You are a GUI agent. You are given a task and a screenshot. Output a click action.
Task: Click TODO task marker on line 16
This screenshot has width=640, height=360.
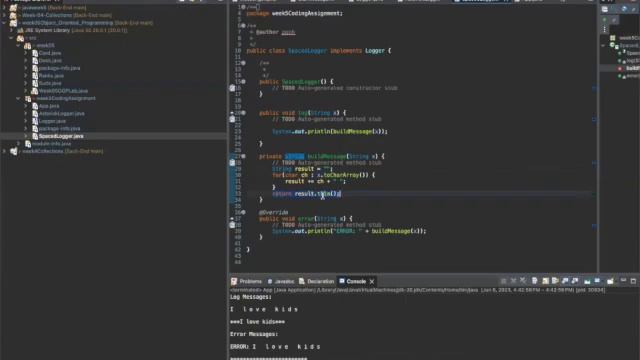click(x=232, y=88)
